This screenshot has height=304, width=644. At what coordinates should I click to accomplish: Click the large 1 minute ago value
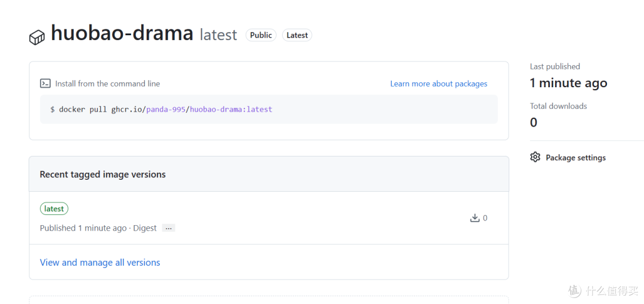pos(568,83)
